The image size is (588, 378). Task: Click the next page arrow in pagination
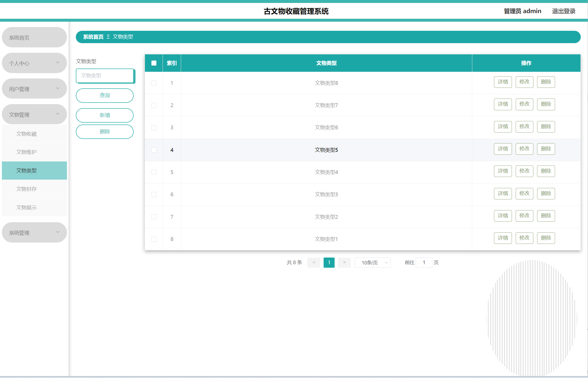point(344,262)
